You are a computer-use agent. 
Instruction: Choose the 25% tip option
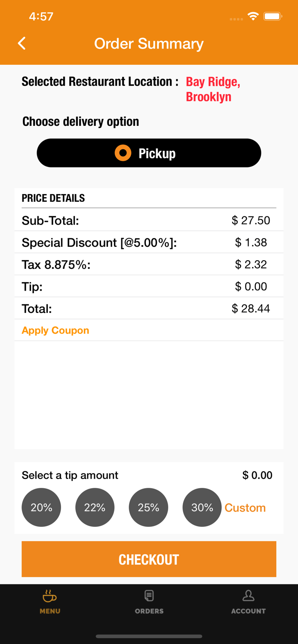coord(148,507)
